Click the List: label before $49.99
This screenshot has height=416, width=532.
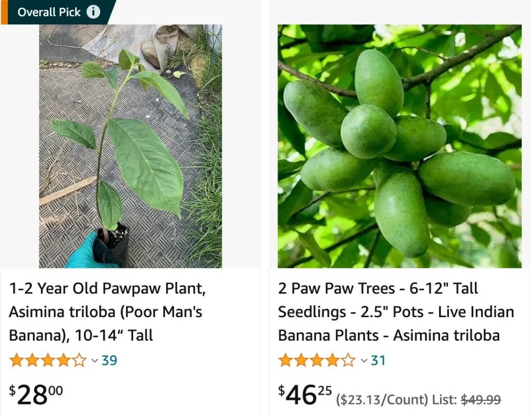[x=445, y=400]
